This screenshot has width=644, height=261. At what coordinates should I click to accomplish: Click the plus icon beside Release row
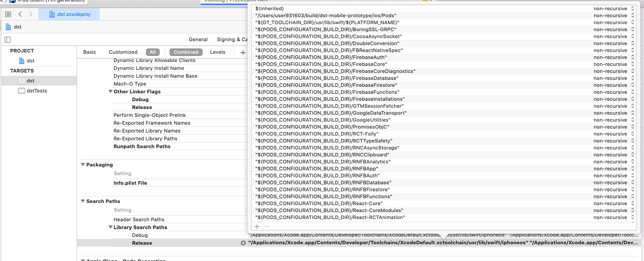click(243, 243)
